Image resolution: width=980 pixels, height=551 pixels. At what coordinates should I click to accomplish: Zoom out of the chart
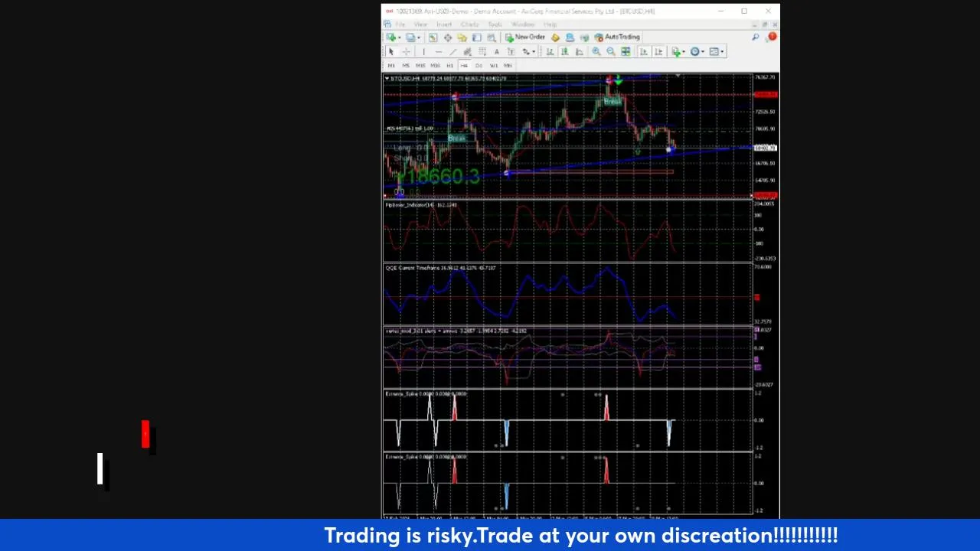tap(611, 51)
